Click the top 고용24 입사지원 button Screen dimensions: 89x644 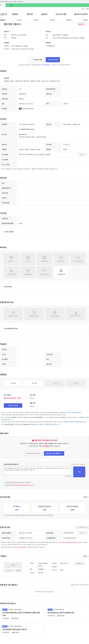[x=53, y=60]
